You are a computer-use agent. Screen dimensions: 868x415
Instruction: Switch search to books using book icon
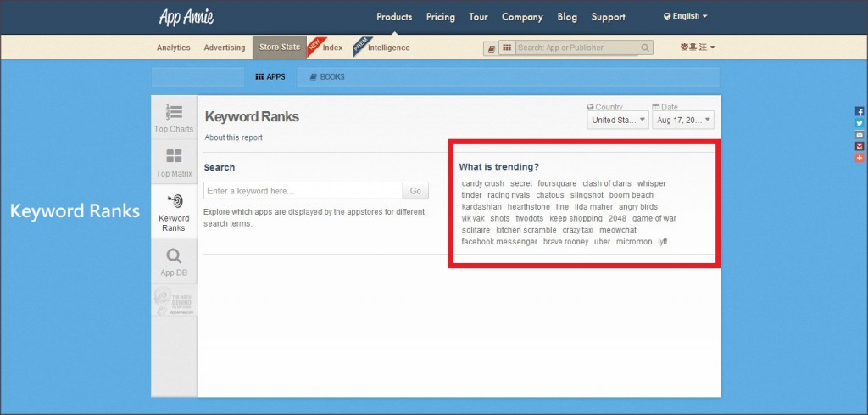pos(491,48)
